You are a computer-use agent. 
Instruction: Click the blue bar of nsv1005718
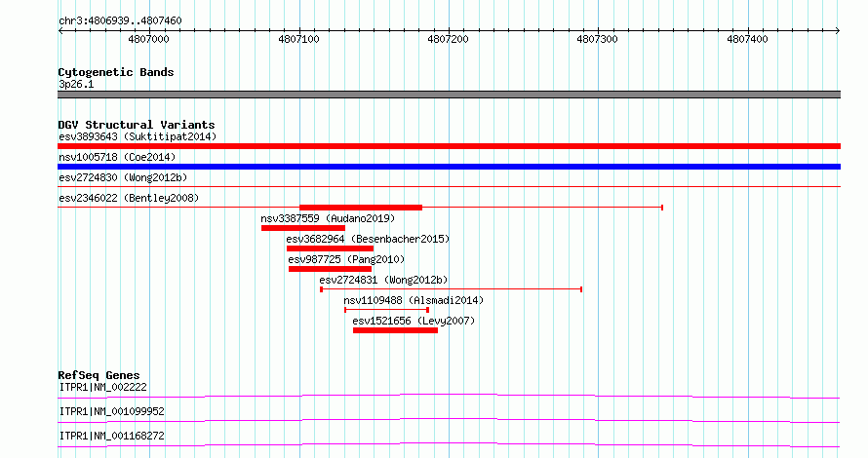(x=449, y=167)
